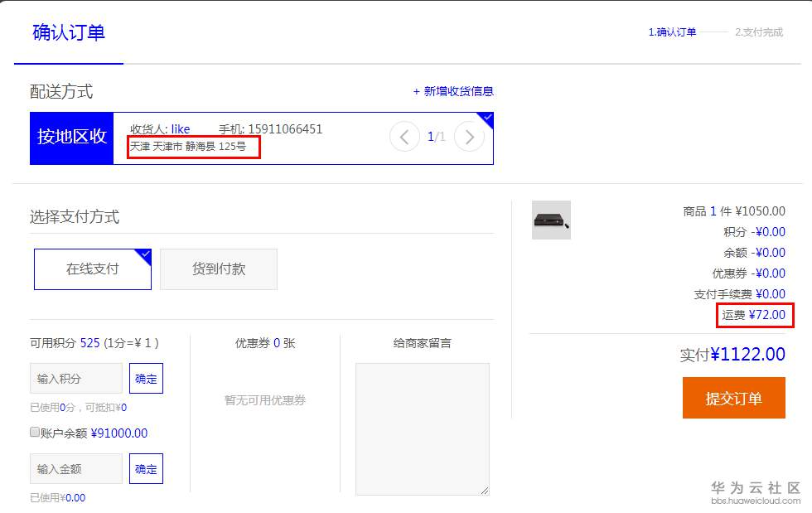This screenshot has height=513, width=812.
Task: Click total 实付 ¥1122.00
Action: click(x=732, y=355)
